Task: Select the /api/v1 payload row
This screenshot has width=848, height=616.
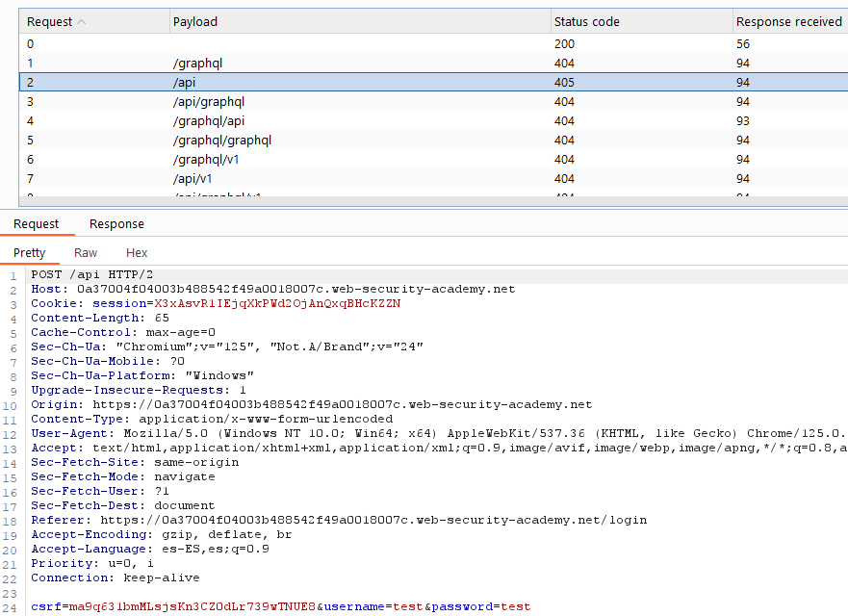Action: pos(433,178)
